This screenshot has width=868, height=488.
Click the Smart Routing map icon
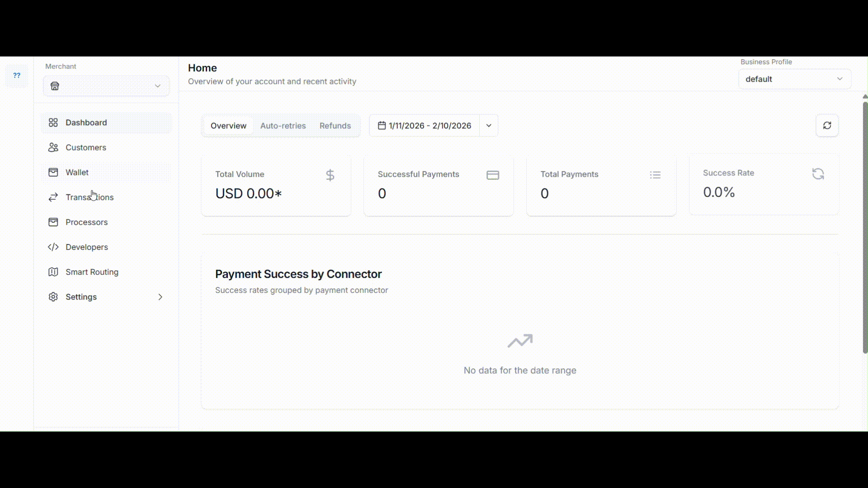[x=53, y=272]
